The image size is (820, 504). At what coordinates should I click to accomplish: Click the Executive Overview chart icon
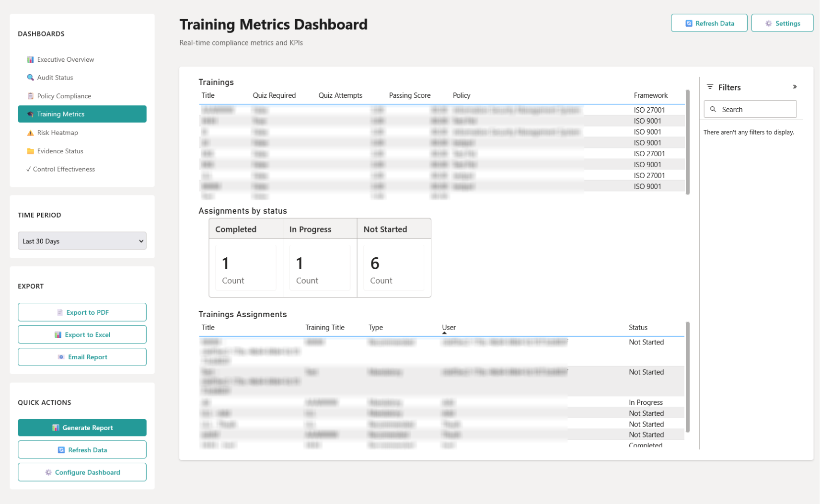point(30,59)
